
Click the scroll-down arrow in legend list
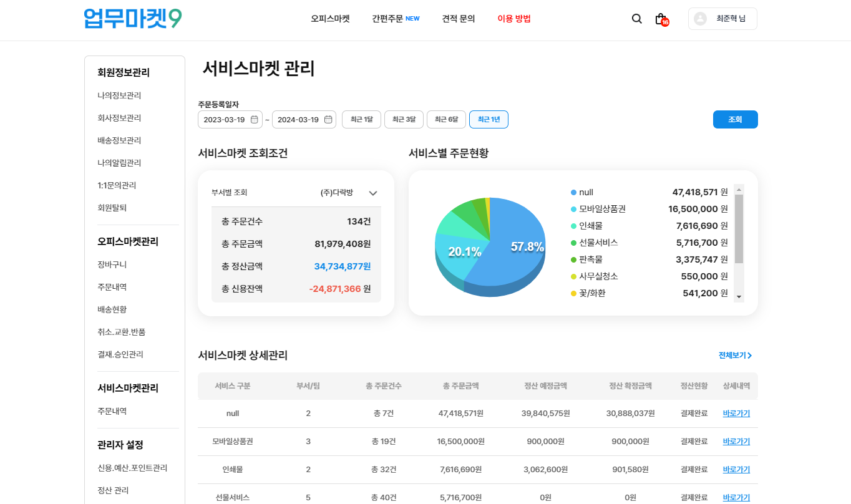739,298
